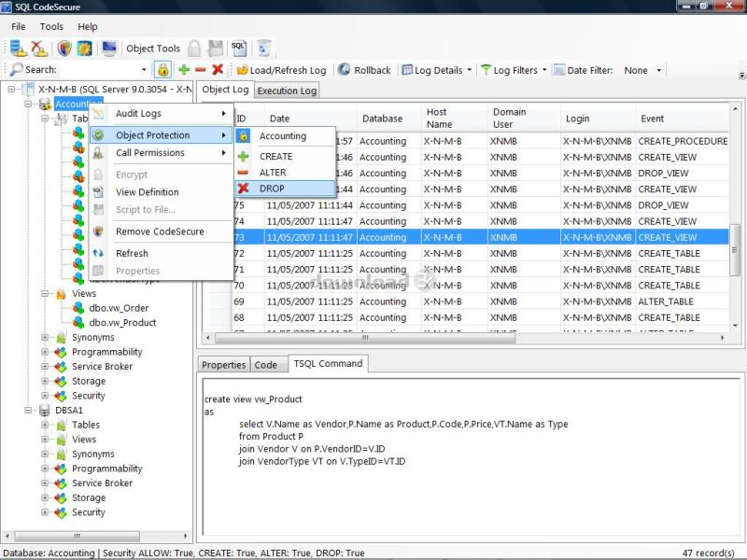Open the Search field dropdown arrow
The image size is (747, 560).
(144, 70)
